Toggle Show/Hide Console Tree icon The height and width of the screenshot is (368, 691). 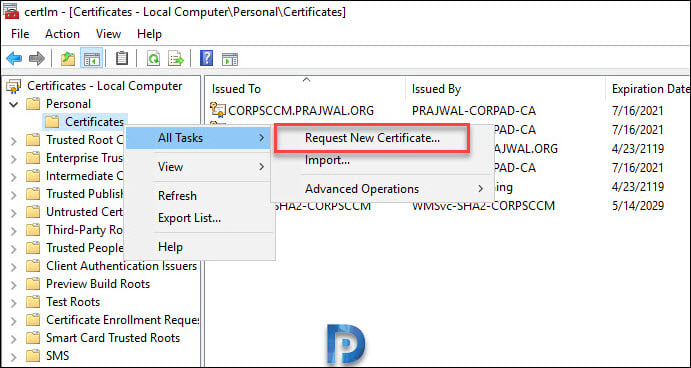pyautogui.click(x=91, y=59)
